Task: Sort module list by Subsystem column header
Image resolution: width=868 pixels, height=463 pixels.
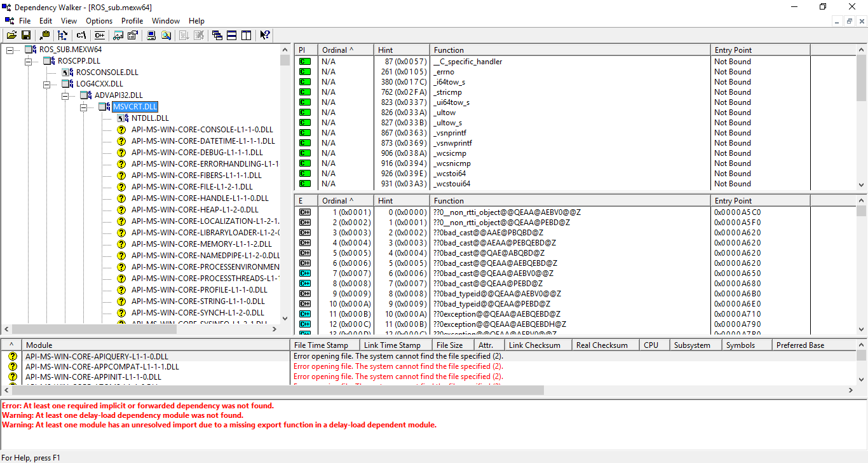Action: point(696,345)
